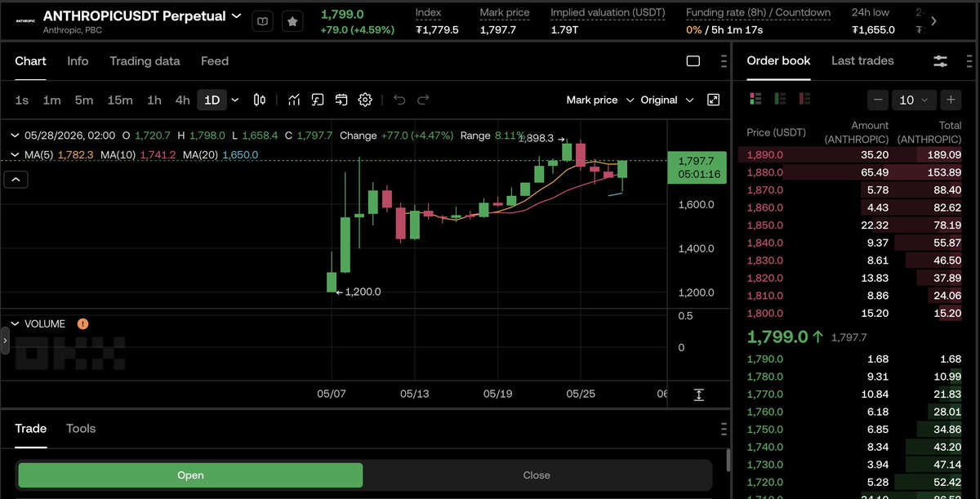The height and width of the screenshot is (499, 980).
Task: Select the 15m timeframe
Action: click(120, 100)
